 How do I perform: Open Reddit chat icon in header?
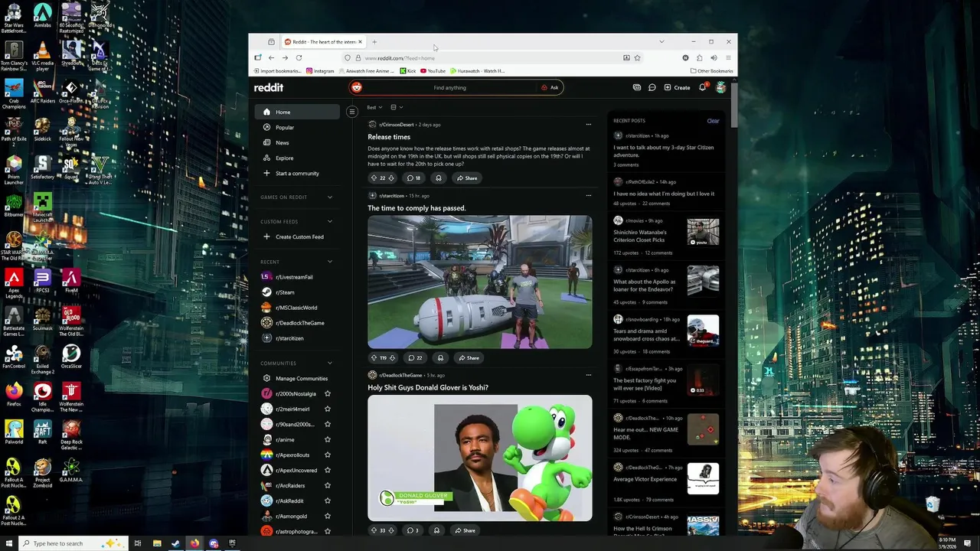[652, 87]
